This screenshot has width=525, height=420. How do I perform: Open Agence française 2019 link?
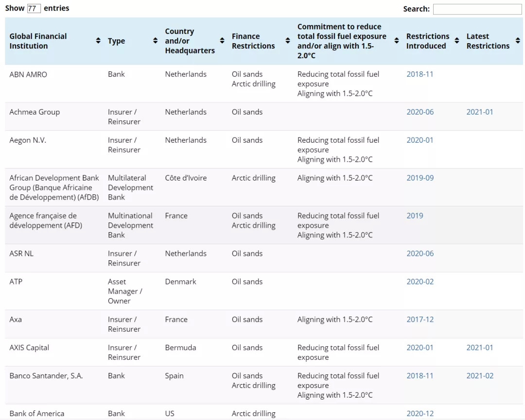(415, 216)
